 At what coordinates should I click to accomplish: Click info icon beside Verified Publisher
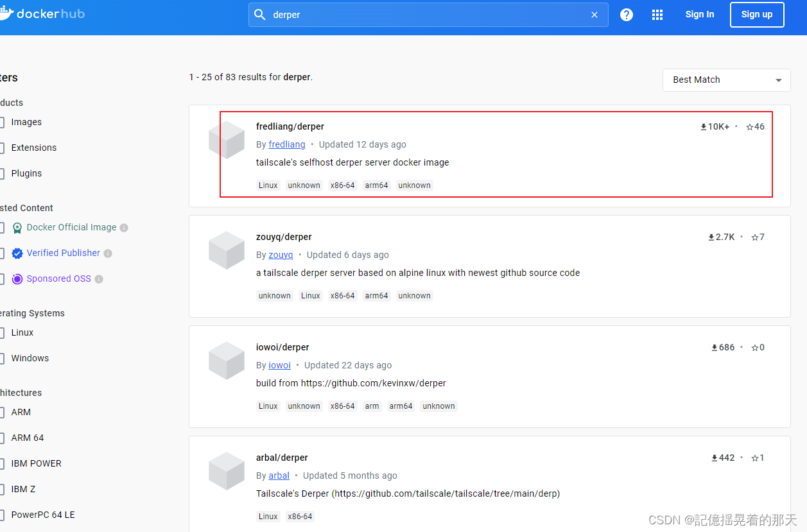pyautogui.click(x=108, y=253)
